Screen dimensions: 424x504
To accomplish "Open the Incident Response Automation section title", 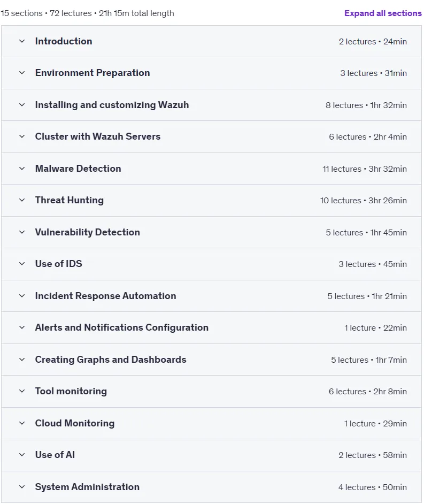I will pyautogui.click(x=105, y=296).
